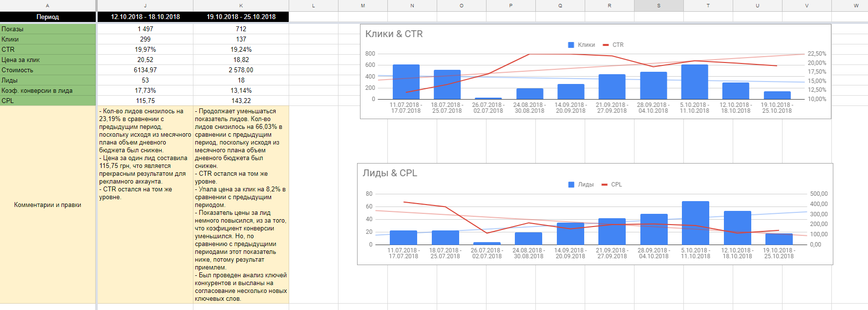This screenshot has height=310, width=868.
Task: Select the Цена за клик row label
Action: [x=47, y=60]
